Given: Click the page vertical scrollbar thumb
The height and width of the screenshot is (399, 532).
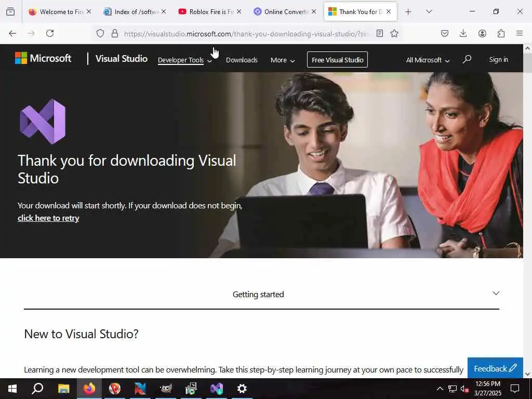Looking at the screenshot, I should click(x=528, y=63).
